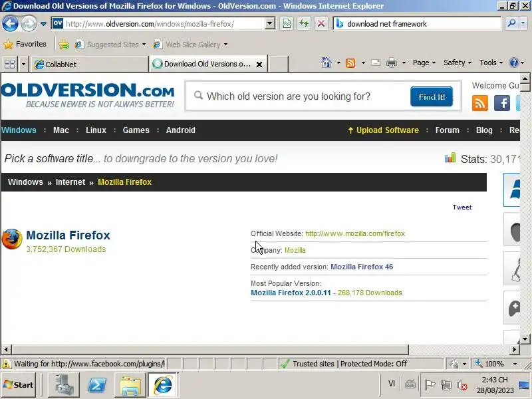This screenshot has width=532, height=399.
Task: Expand the Feeds dropdown arrow
Action: [x=363, y=63]
